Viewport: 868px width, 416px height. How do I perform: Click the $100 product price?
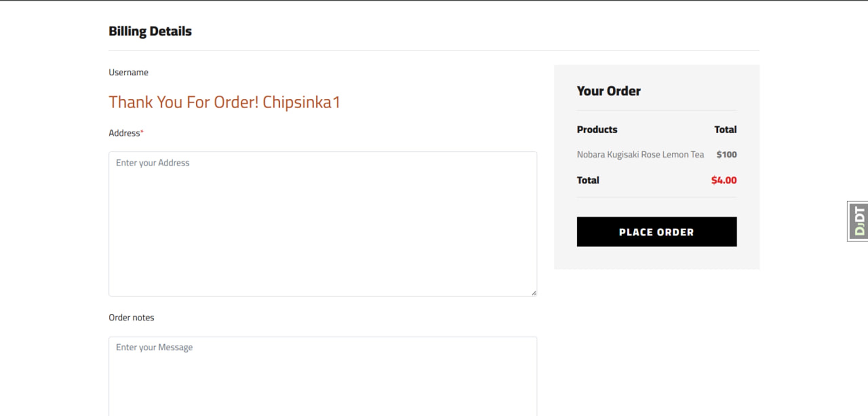726,155
